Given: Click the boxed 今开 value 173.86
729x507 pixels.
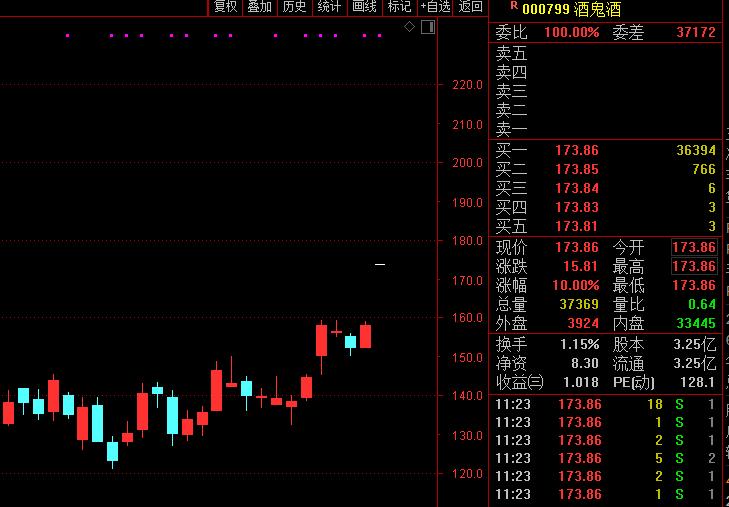Looking at the screenshot, I should [694, 247].
